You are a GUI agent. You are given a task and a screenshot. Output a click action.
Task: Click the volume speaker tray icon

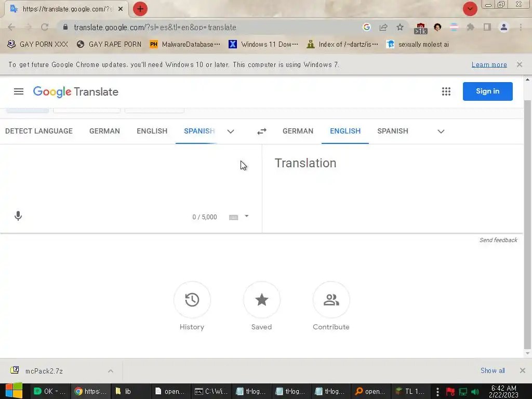(475, 392)
